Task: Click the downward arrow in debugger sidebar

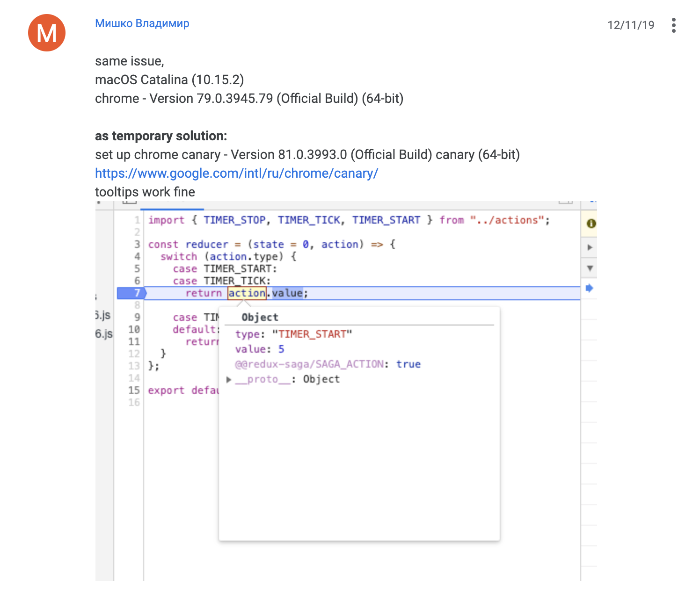Action: coord(590,268)
